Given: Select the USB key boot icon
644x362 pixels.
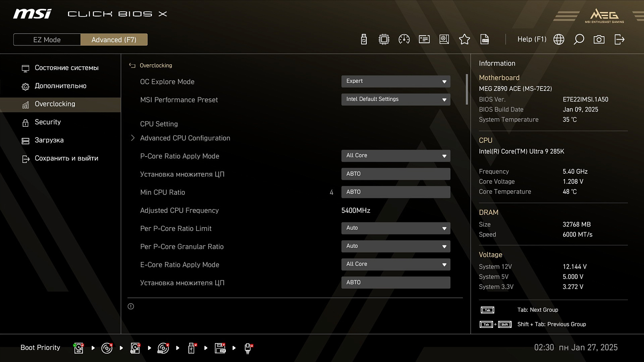Looking at the screenshot, I should (x=192, y=348).
